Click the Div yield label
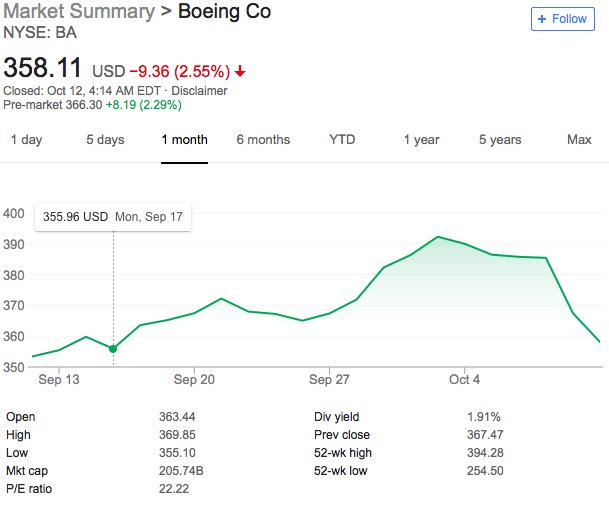The width and height of the screenshot is (609, 509). click(336, 417)
